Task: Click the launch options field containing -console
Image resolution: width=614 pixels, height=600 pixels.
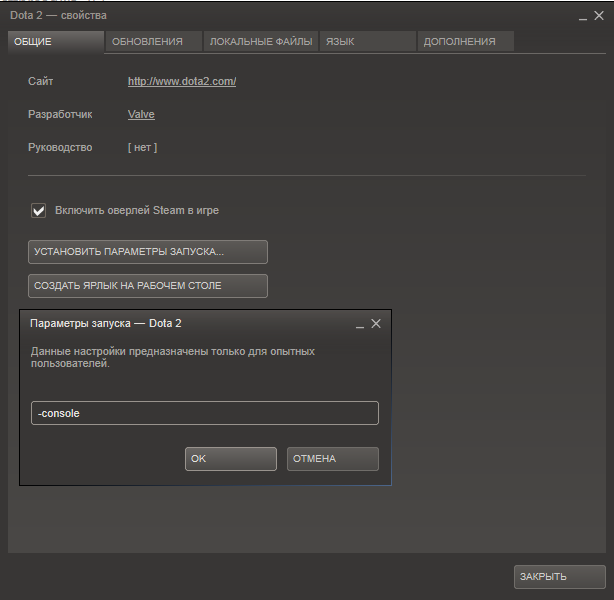Action: tap(204, 413)
